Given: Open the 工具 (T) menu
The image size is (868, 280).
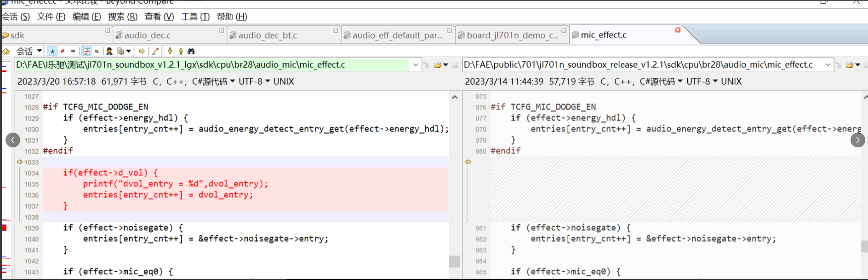Looking at the screenshot, I should [195, 17].
